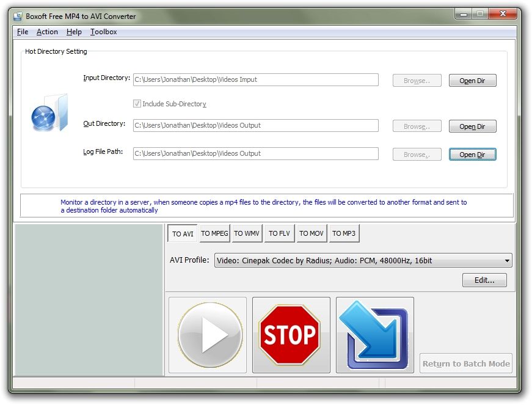Open the Toolbox menu
This screenshot has width=532, height=405.
pyautogui.click(x=103, y=32)
